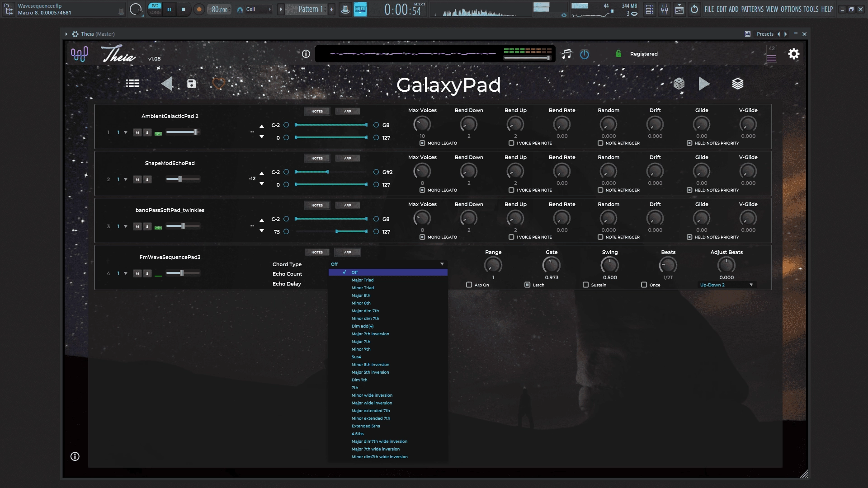Enable the Arp On checkbox
Image resolution: width=868 pixels, height=488 pixels.
(469, 285)
